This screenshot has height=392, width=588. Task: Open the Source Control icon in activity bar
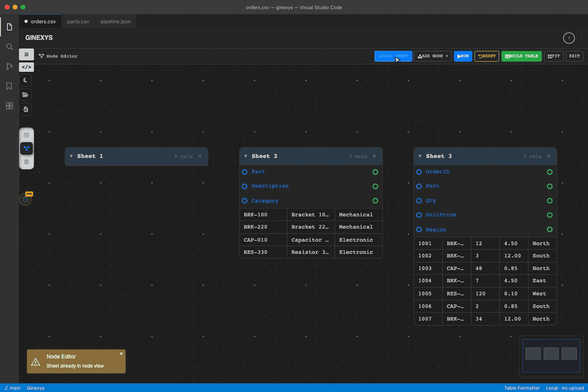pyautogui.click(x=9, y=66)
